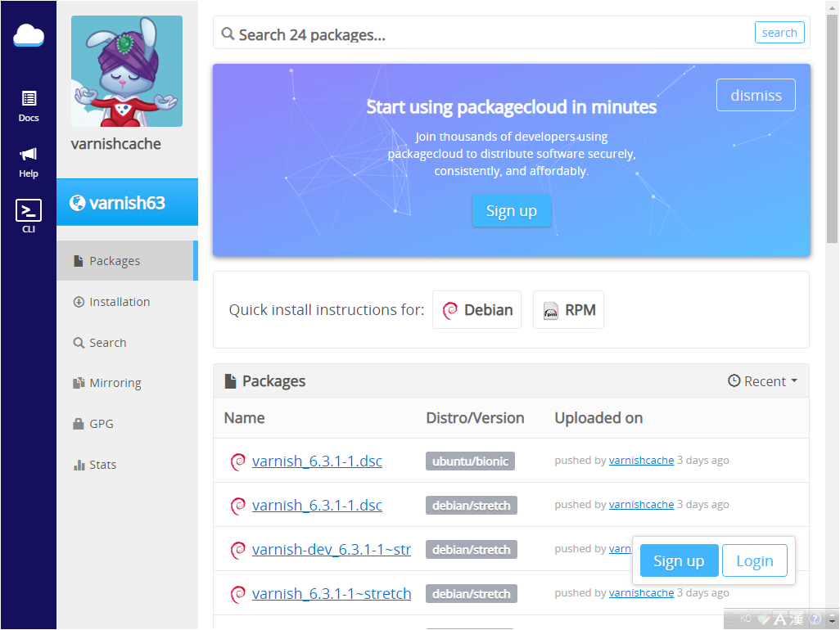
Task: Open the GPG sidebar item
Action: click(x=101, y=424)
